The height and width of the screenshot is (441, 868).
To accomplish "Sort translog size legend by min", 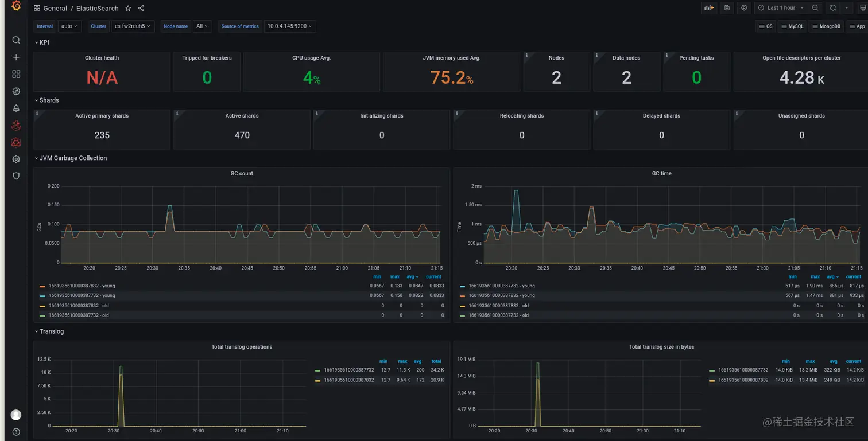I will pos(786,362).
